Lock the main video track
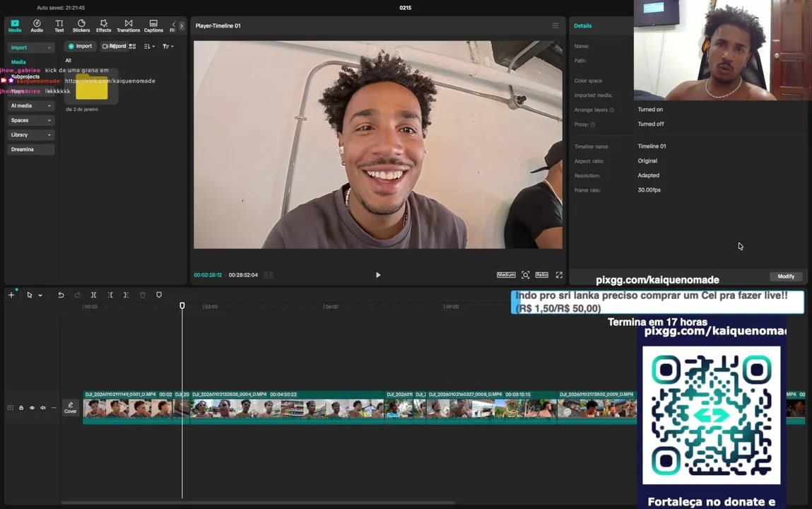The image size is (812, 509). 21,408
